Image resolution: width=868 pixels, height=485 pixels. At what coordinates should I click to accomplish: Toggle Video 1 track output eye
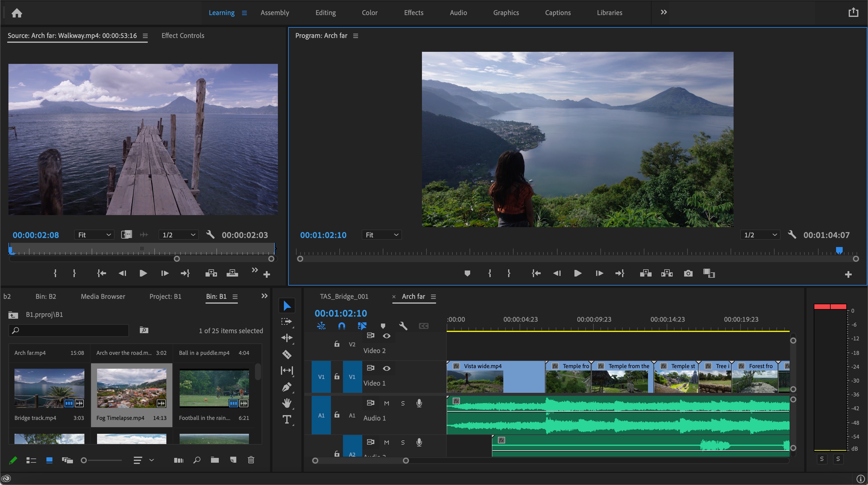386,368
